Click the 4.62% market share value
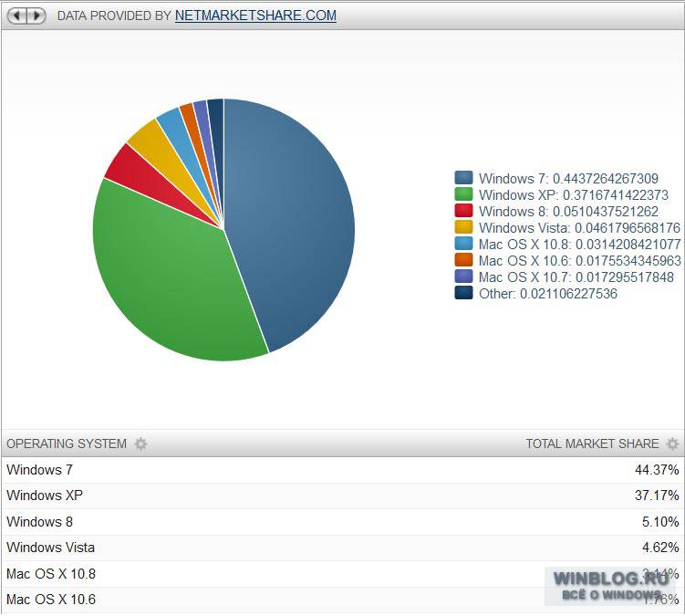685x616 pixels. click(660, 548)
